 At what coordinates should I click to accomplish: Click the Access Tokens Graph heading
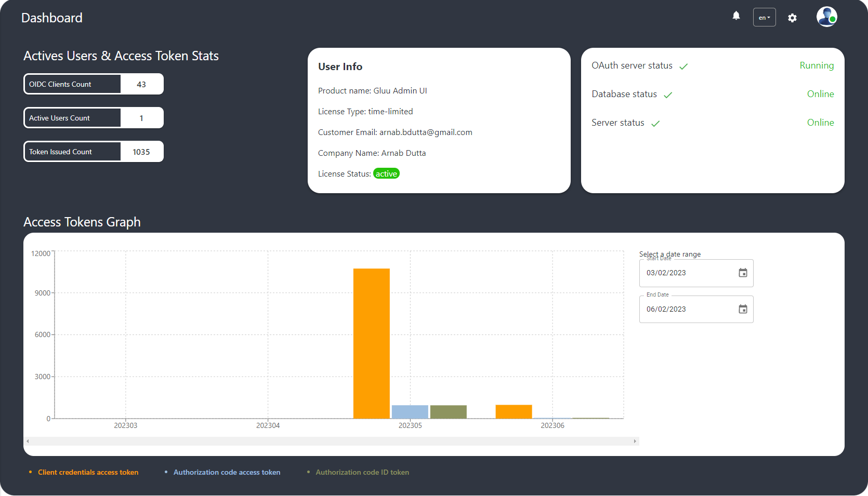82,222
